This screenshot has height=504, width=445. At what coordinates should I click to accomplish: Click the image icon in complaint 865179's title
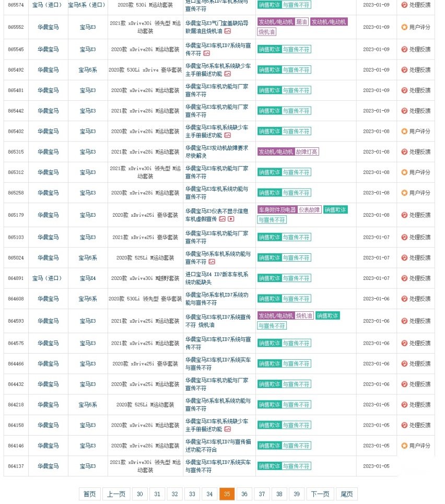[x=222, y=219]
